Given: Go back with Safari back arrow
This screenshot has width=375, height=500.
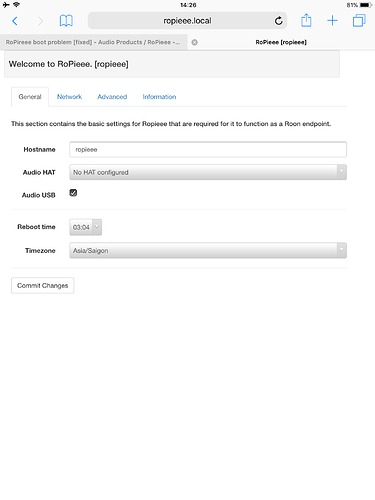Looking at the screenshot, I should (x=15, y=21).
